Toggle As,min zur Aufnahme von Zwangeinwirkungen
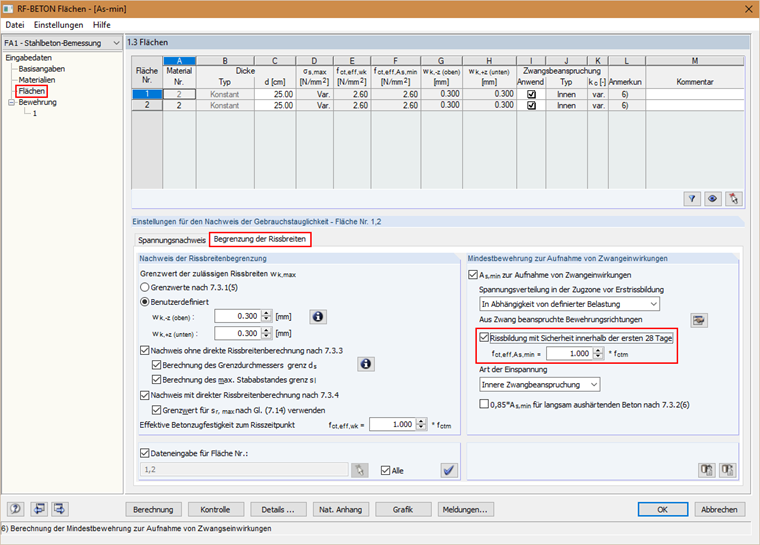The image size is (760, 545). (x=473, y=275)
